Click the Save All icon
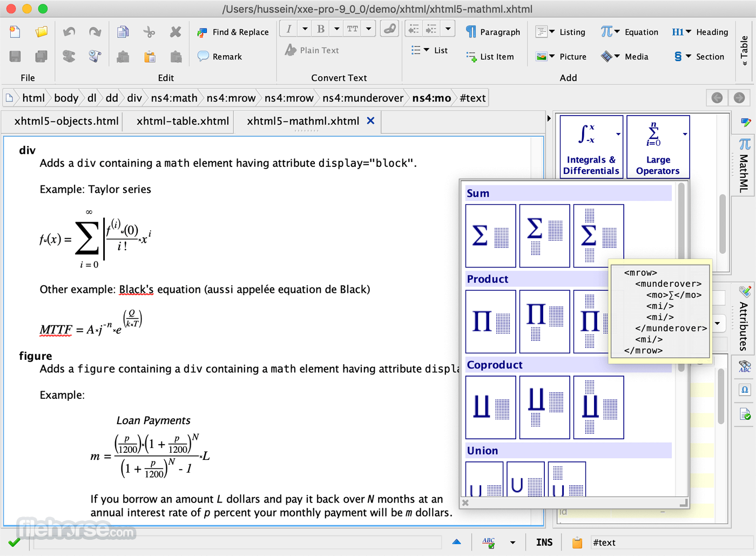The width and height of the screenshot is (756, 556). click(x=41, y=56)
